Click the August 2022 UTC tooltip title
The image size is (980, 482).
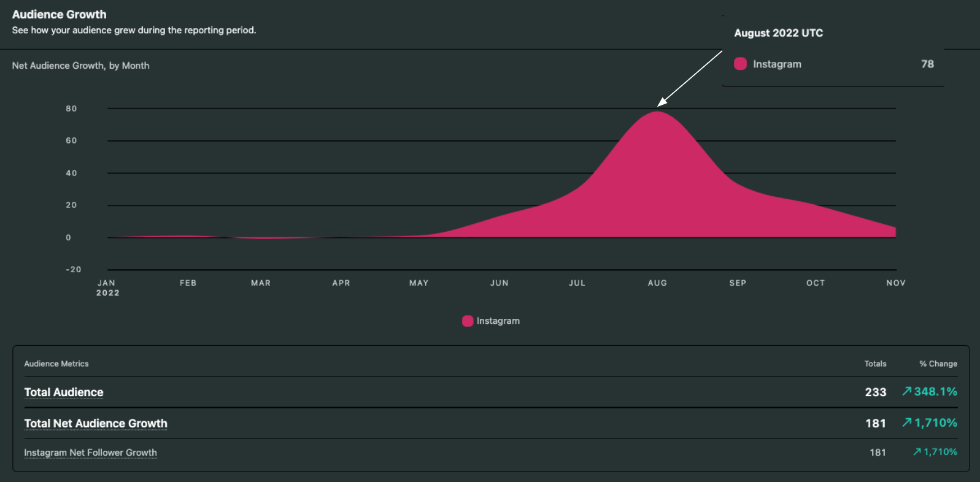coord(779,33)
